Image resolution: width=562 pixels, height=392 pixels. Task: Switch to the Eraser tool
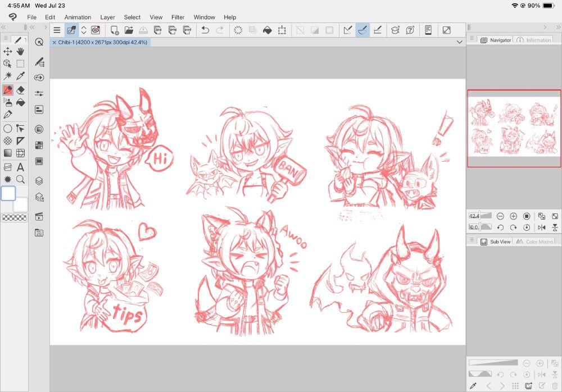click(20, 90)
